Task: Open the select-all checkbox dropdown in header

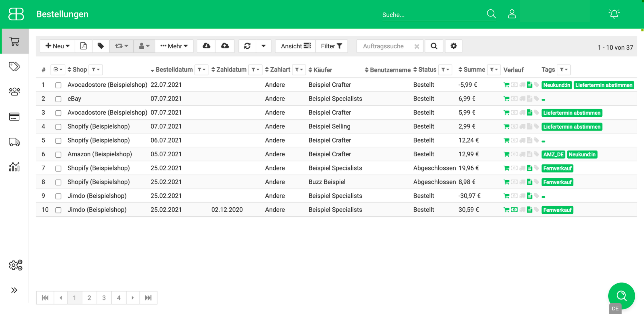Action: [58, 70]
